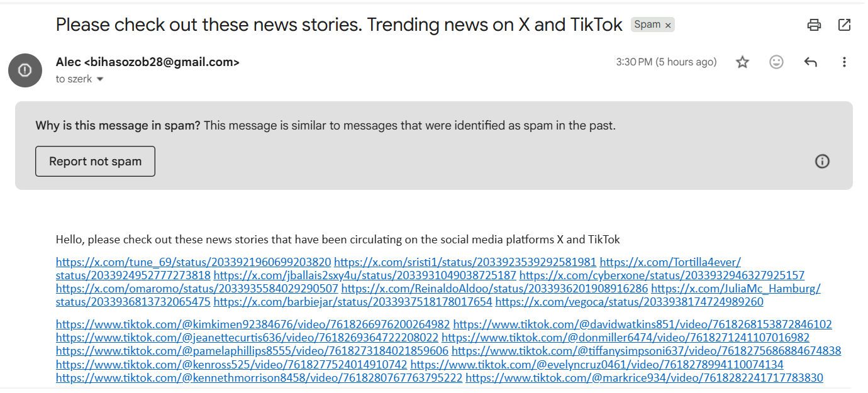Open the cyberxone X status link
868x393 pixels.
pyautogui.click(x=662, y=275)
